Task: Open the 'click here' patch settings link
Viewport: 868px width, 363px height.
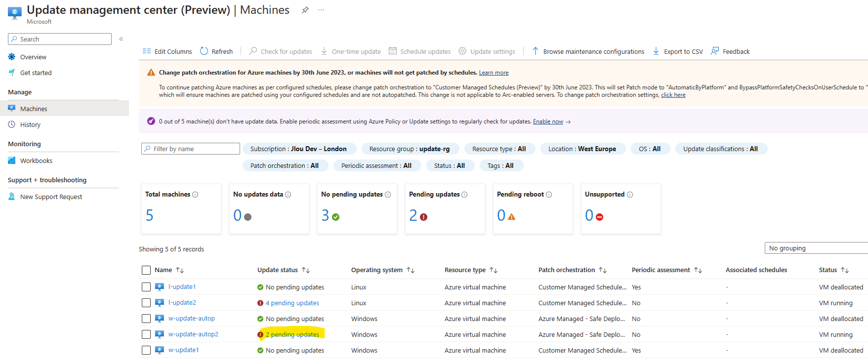Action: 673,95
